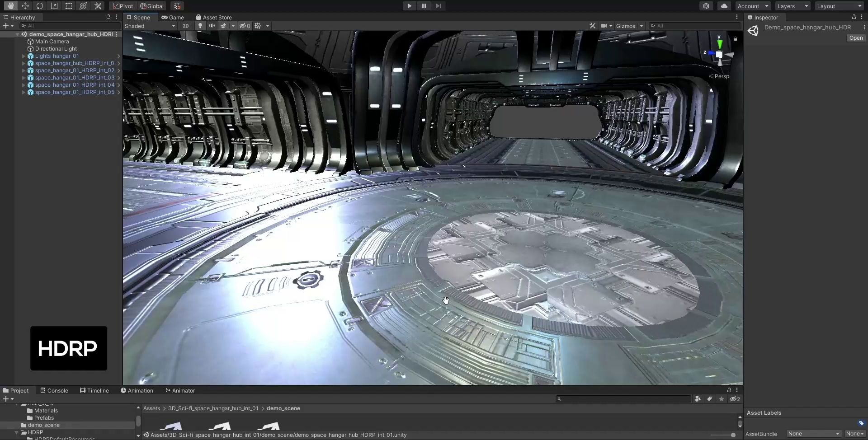Open scene effects dropdown arrow
The width and height of the screenshot is (868, 440).
click(x=233, y=26)
